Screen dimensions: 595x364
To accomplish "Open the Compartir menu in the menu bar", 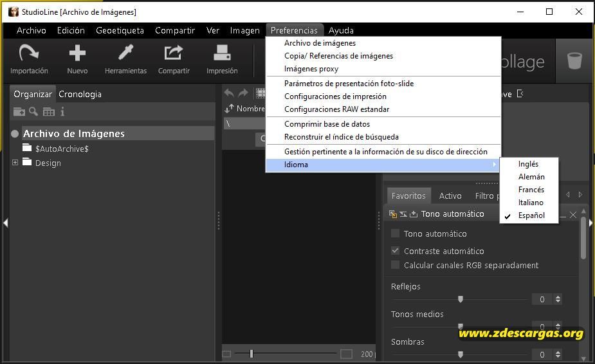I will (175, 30).
